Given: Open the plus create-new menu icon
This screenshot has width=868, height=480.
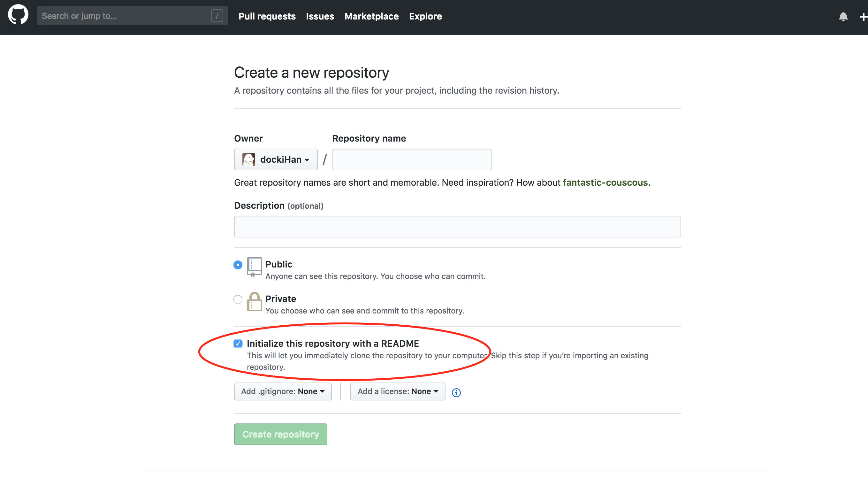Looking at the screenshot, I should (864, 17).
